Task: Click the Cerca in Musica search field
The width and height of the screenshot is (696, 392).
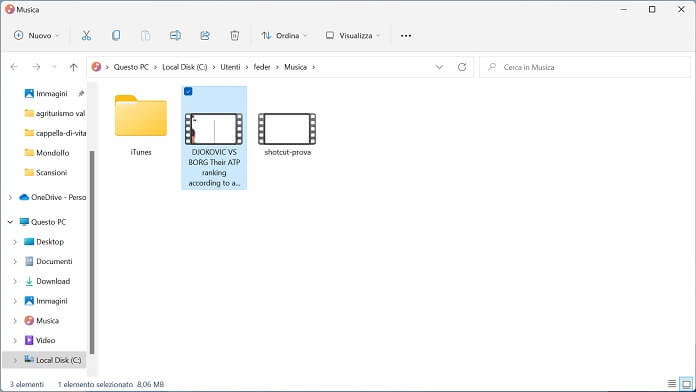Action: coord(585,67)
